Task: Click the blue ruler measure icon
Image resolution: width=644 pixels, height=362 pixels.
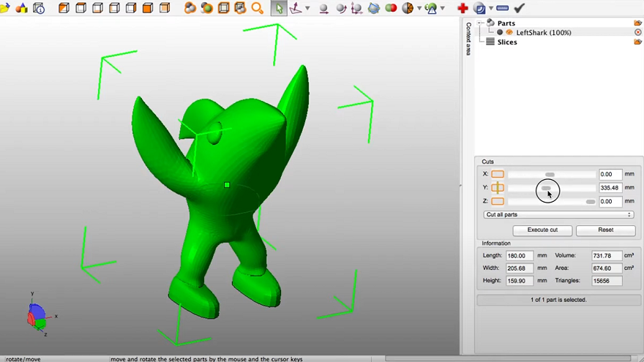Action: coord(502,8)
